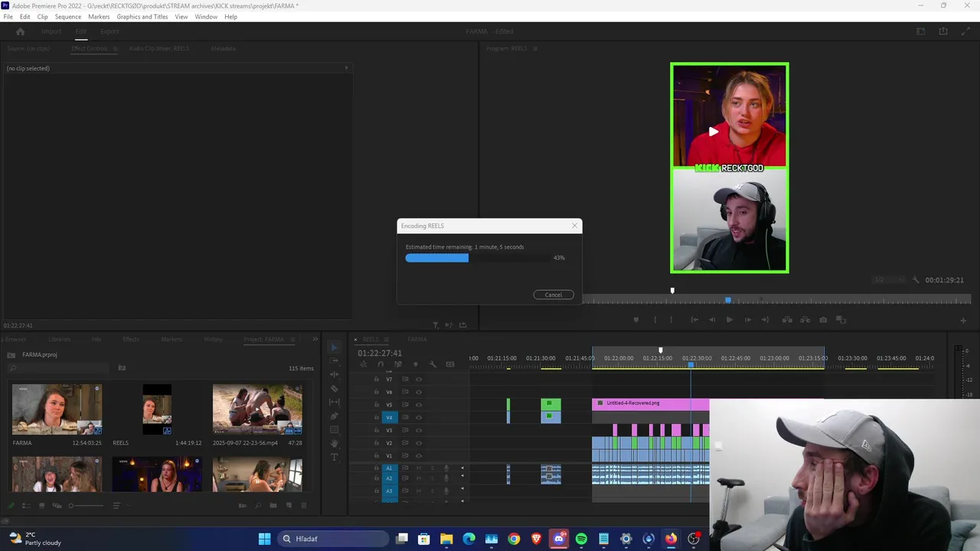Go to Out point in Program monitor
Screen dimensions: 980x551
point(765,320)
